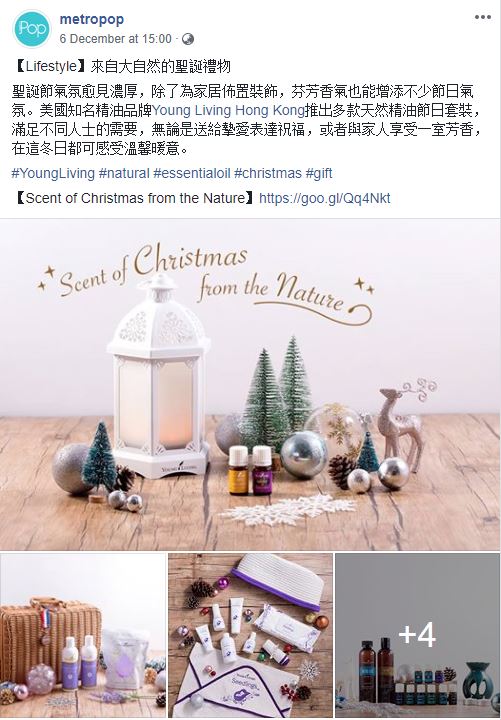Open post options three-dot menu
501x720 pixels.
[x=483, y=17]
